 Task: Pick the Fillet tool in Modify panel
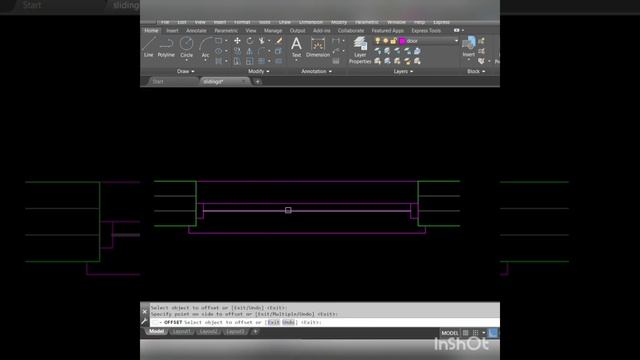(262, 51)
